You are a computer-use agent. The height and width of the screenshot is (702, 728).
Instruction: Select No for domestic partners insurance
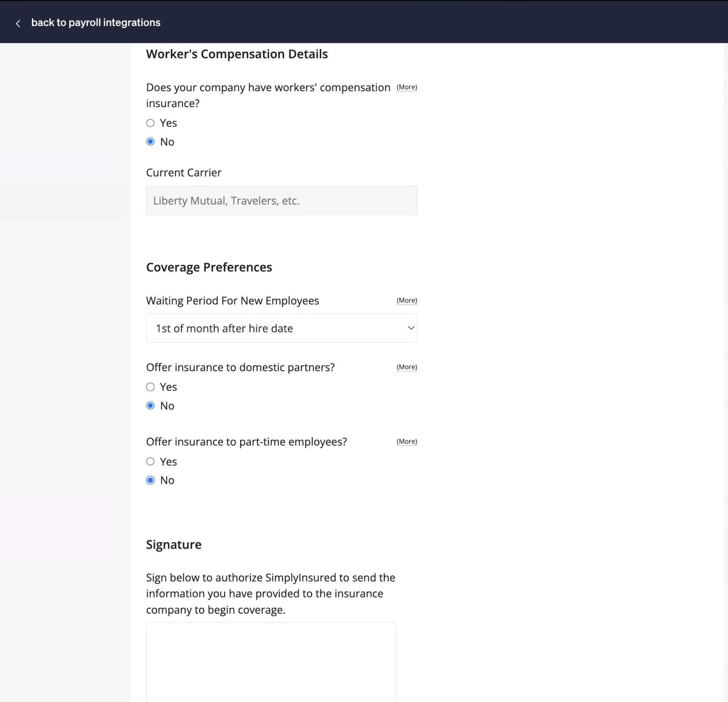150,405
